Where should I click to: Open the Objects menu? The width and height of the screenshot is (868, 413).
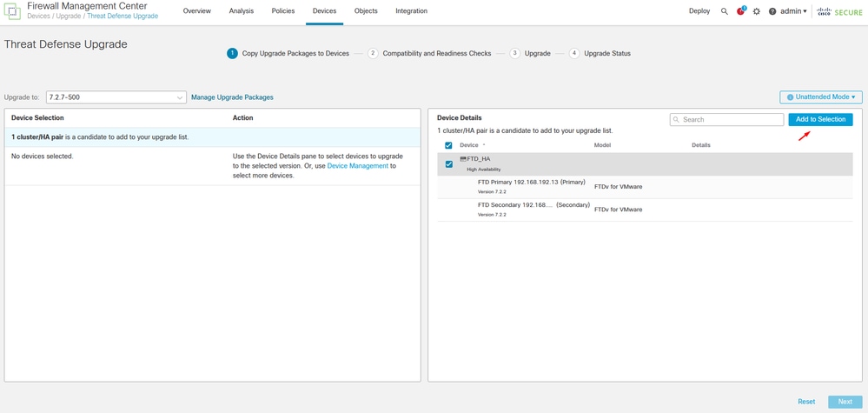tap(366, 11)
